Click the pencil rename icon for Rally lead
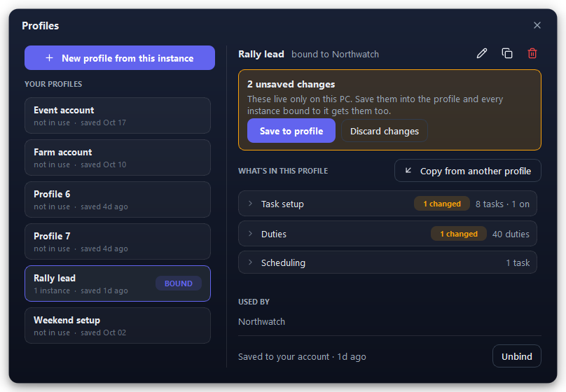The image size is (566, 392). [481, 54]
